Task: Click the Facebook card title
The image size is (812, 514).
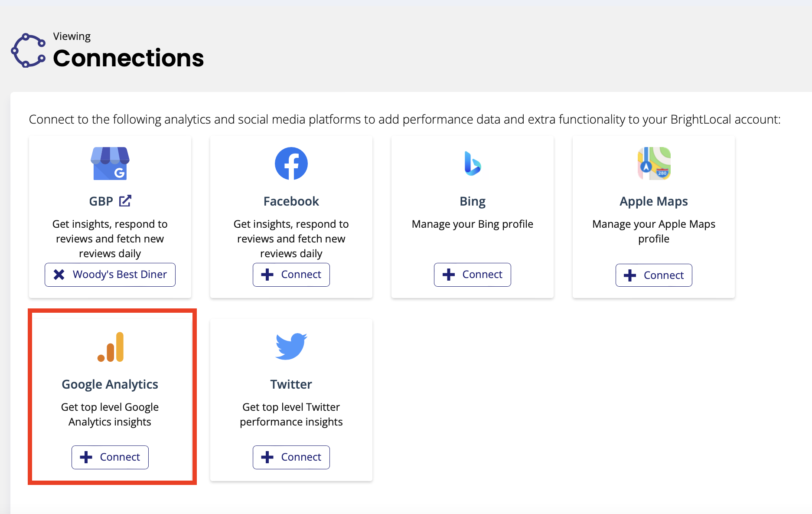Action: click(291, 201)
